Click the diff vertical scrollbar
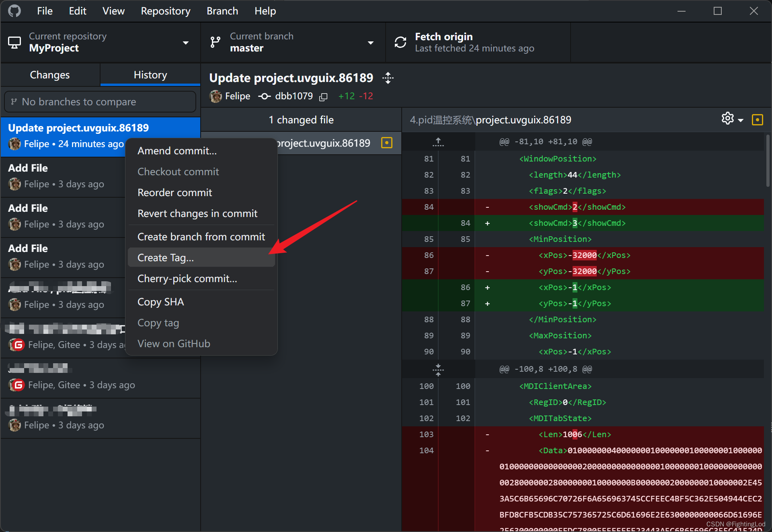 (768, 161)
